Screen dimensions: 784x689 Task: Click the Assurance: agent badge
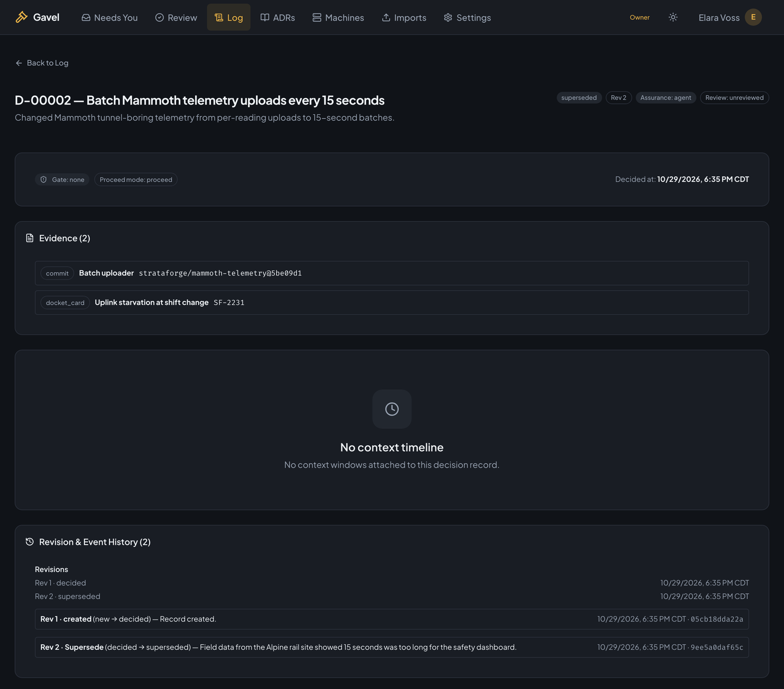tap(666, 98)
